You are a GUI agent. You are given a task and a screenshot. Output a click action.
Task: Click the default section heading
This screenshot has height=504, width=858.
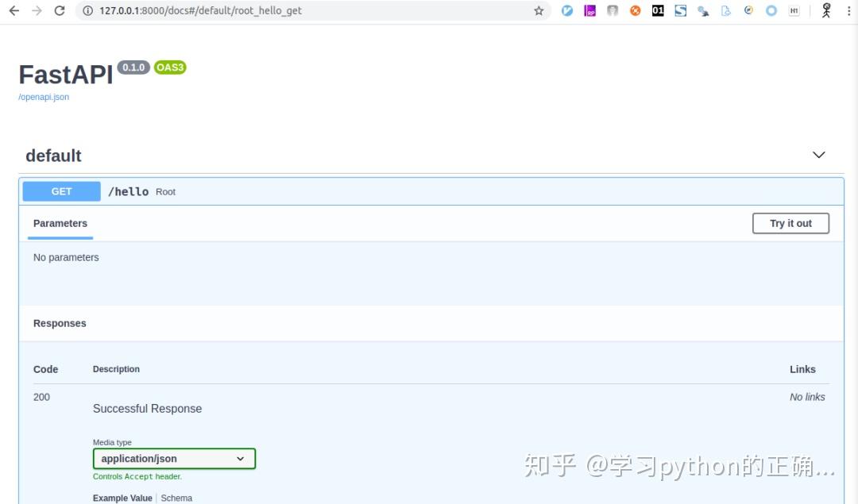54,156
